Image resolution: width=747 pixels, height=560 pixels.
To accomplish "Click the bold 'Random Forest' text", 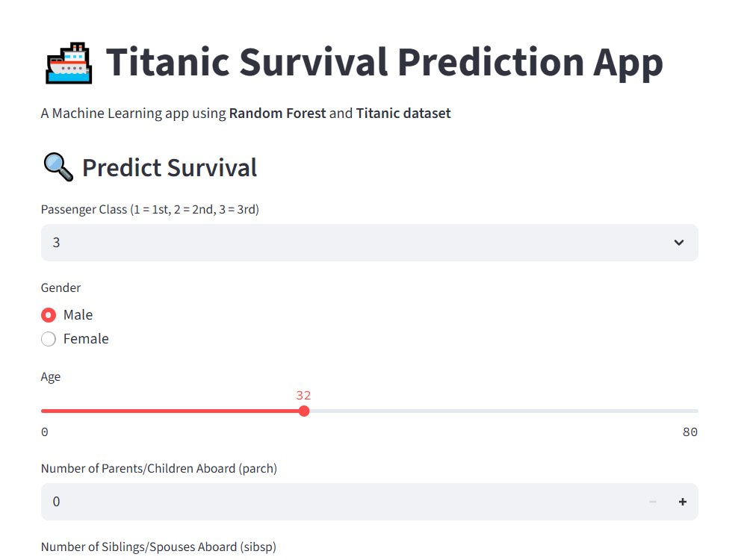I will [x=277, y=113].
